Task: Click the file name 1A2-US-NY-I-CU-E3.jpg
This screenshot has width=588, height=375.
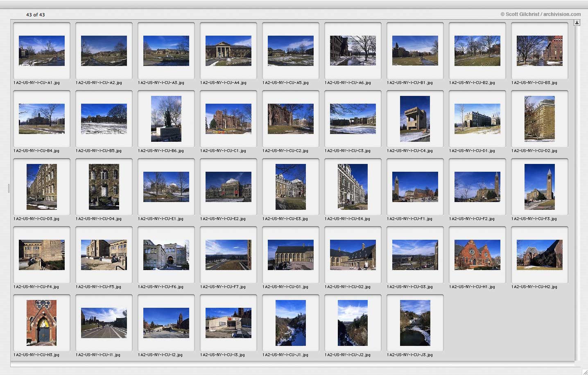Action: (285, 219)
